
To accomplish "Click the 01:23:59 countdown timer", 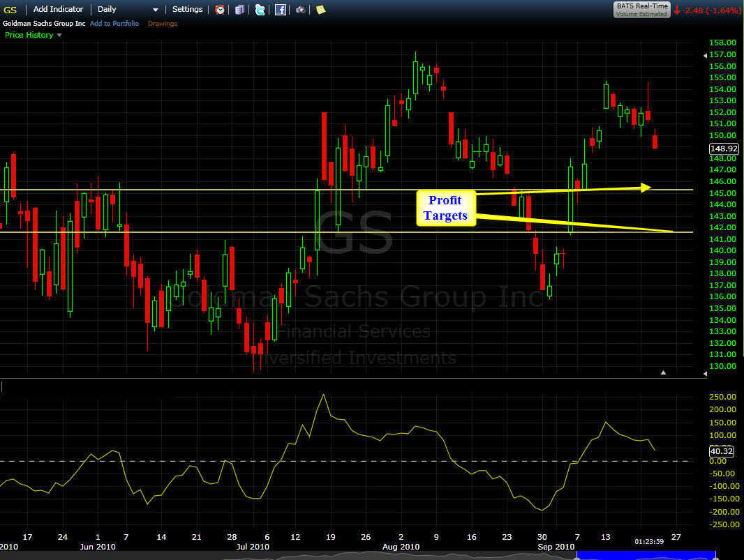I will click(649, 541).
